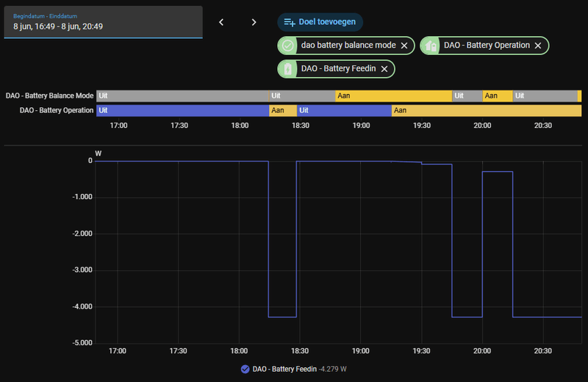Click DAO - Battery Operation row label
588x382 pixels.
coord(57,111)
